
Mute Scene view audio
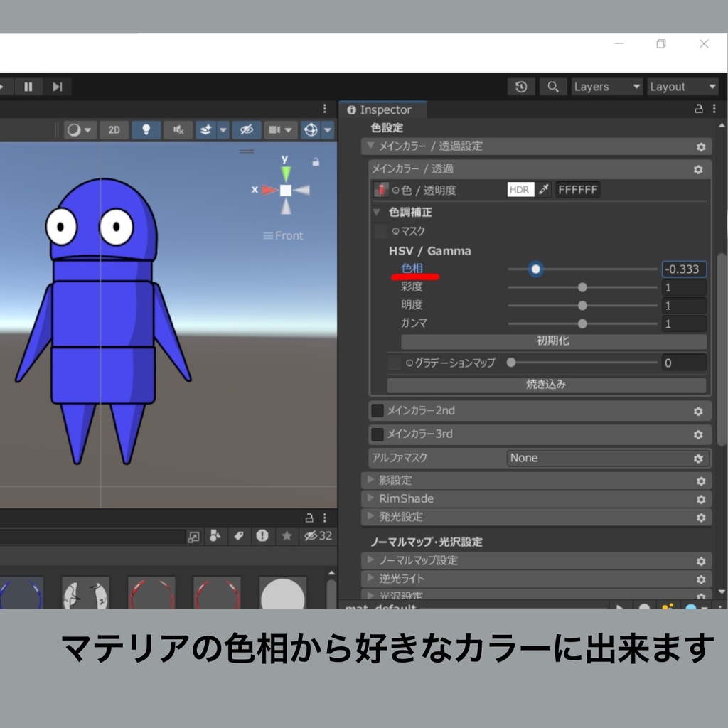click(179, 129)
